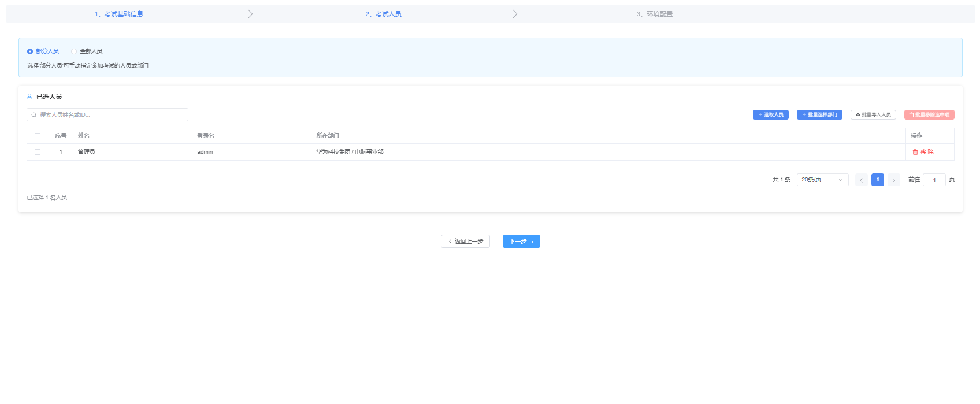This screenshot has width=980, height=404.
Task: Select the 部分人员 radio option
Action: pos(30,51)
